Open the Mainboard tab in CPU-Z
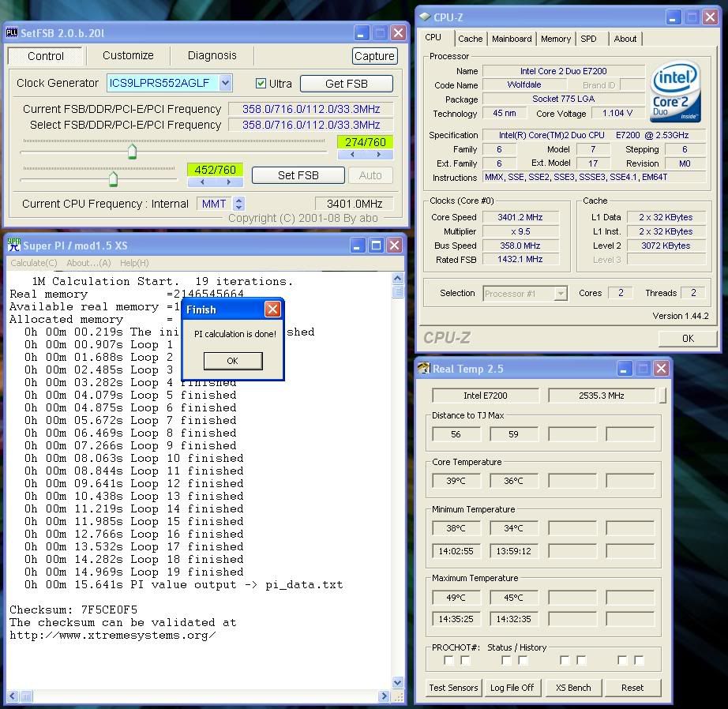The height and width of the screenshot is (709, 728). (x=512, y=39)
